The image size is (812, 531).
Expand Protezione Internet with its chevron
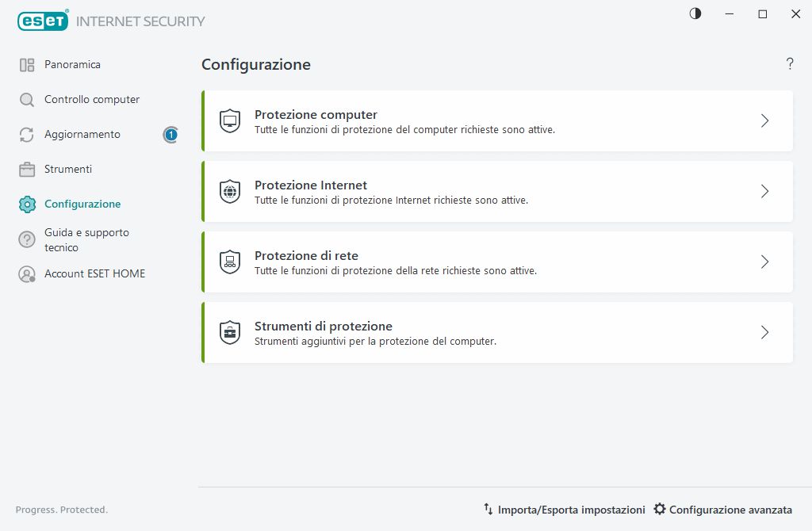pos(764,192)
